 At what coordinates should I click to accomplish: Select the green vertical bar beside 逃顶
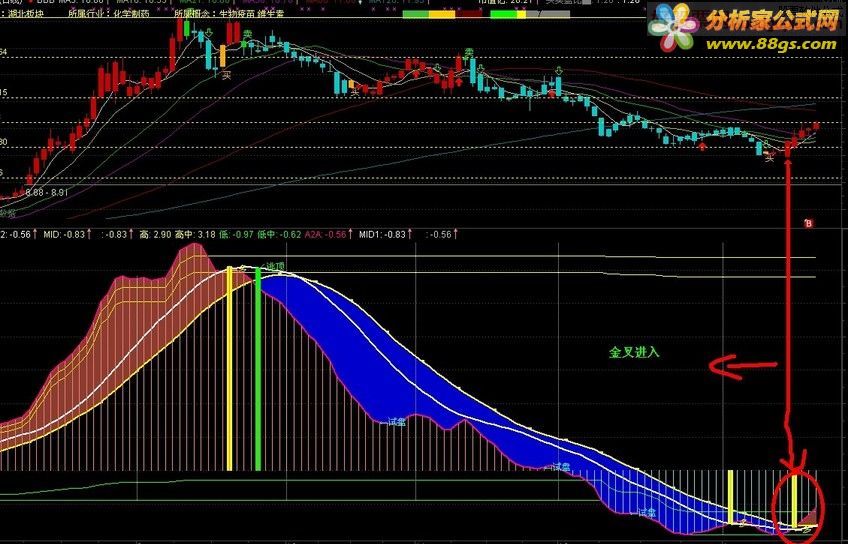(x=258, y=369)
